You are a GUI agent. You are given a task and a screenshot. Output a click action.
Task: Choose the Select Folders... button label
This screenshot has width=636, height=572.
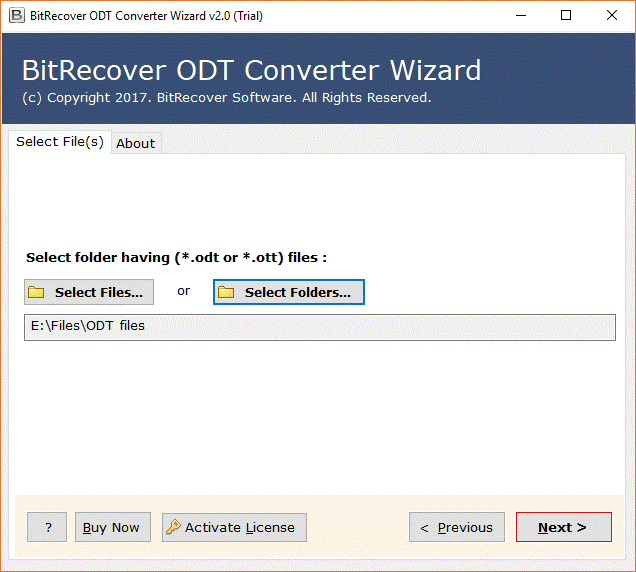[297, 292]
